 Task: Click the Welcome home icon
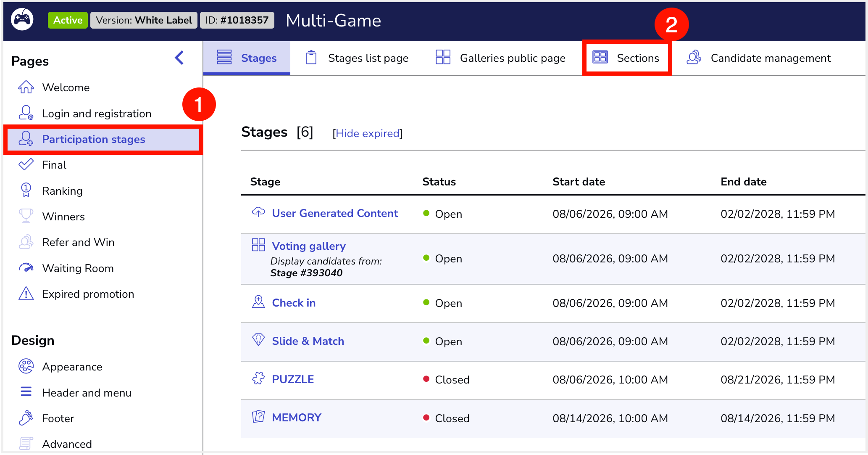click(x=26, y=87)
